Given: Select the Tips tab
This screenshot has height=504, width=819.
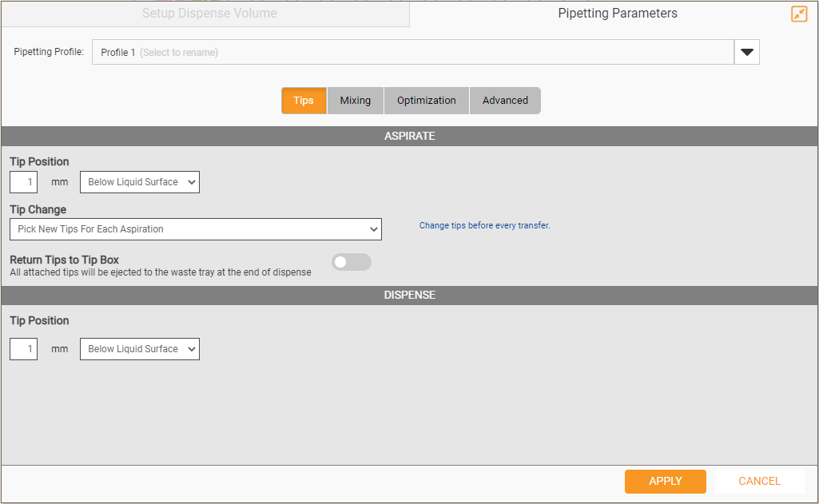Looking at the screenshot, I should 304,101.
